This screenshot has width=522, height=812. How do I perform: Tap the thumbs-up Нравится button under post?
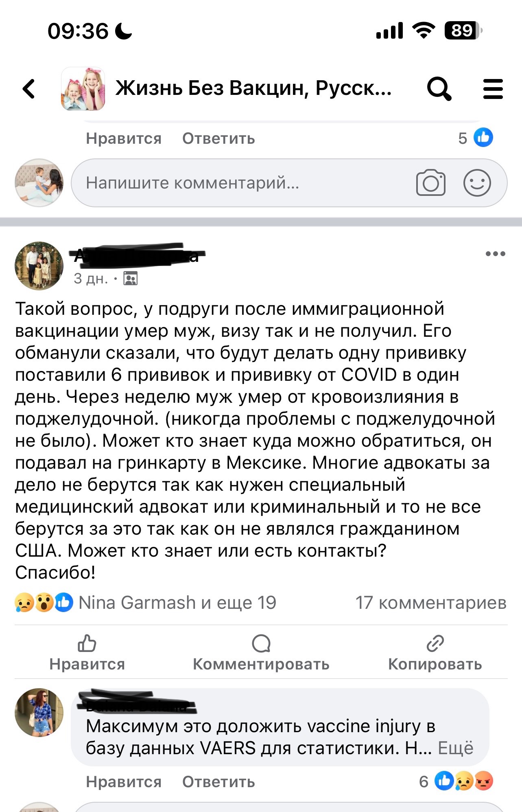point(87,652)
